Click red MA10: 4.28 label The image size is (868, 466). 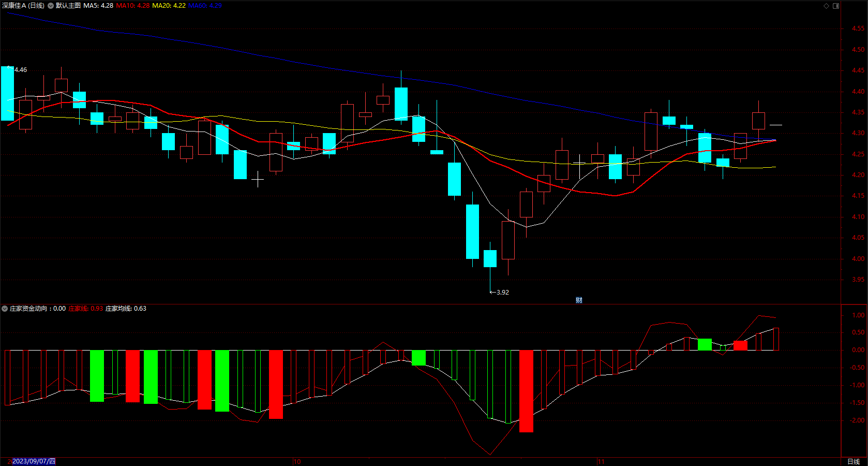point(133,6)
